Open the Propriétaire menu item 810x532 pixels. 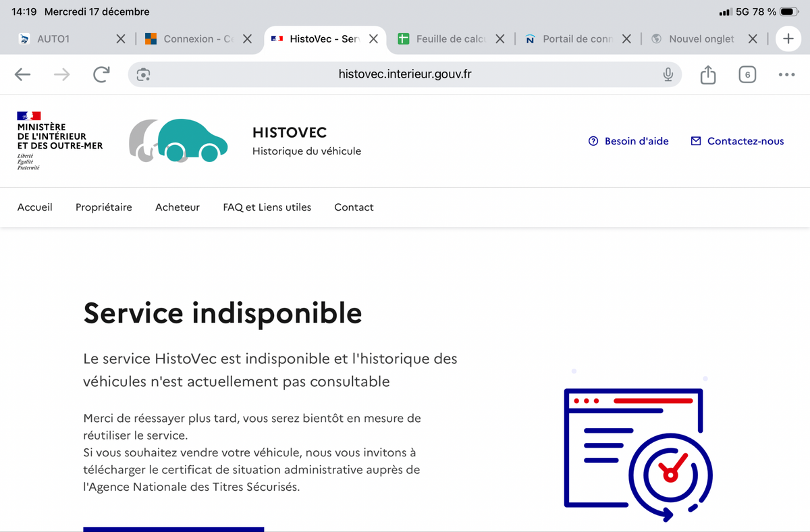click(x=104, y=207)
